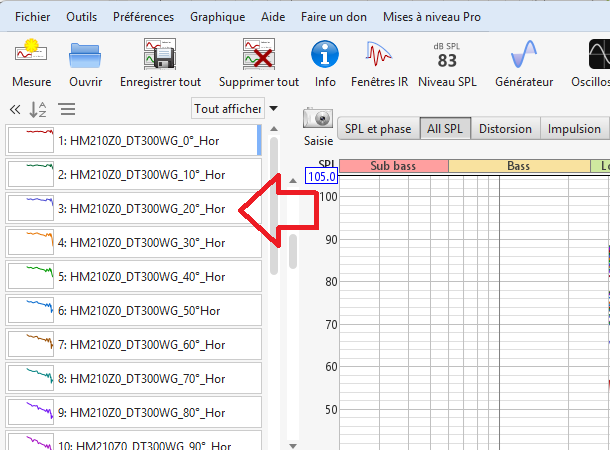Open the measurement list hamburger menu
610x450 pixels.
(66, 109)
